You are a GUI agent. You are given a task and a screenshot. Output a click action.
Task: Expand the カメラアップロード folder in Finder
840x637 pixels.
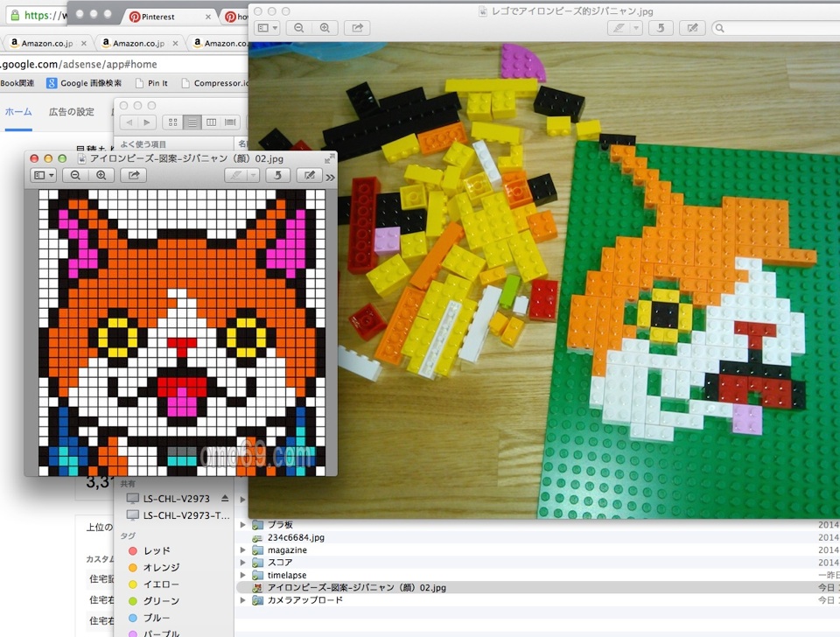tap(242, 600)
